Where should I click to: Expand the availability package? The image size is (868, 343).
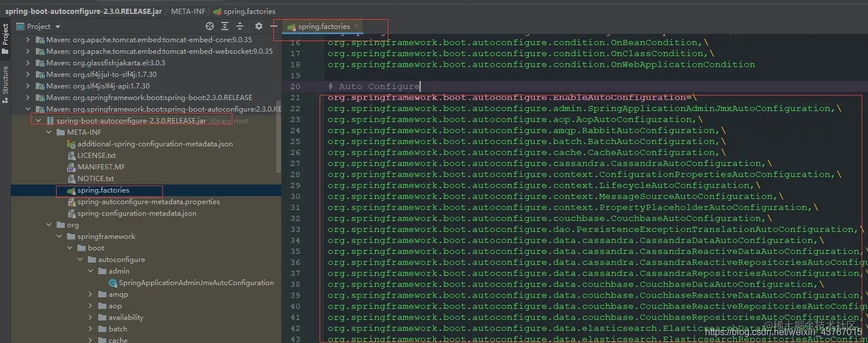(90, 318)
